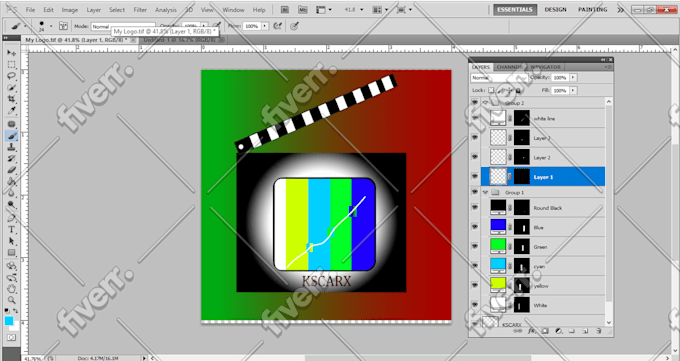The height and width of the screenshot is (361, 680).
Task: Select the Quick Selection tool
Action: [x=11, y=88]
